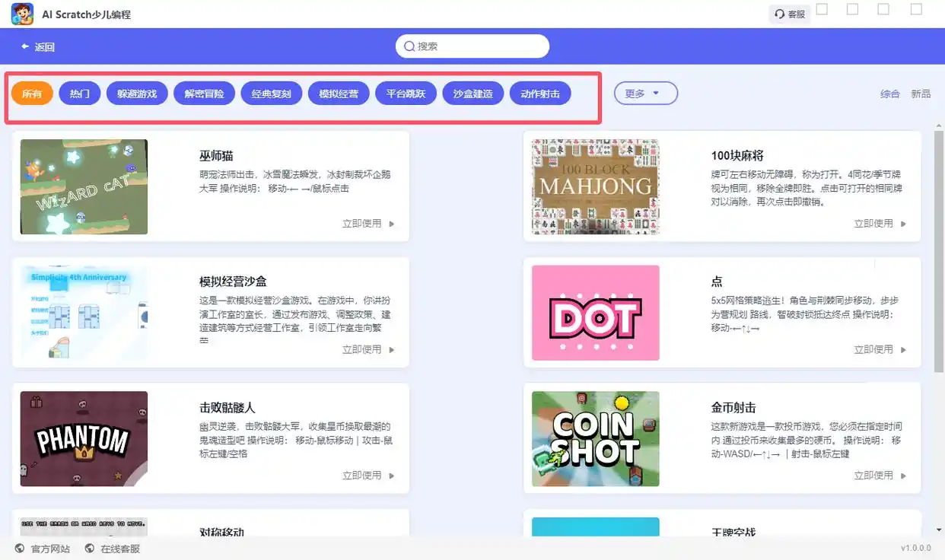Open the pink DOT game thumbnail
The image size is (945, 560).
[595, 313]
